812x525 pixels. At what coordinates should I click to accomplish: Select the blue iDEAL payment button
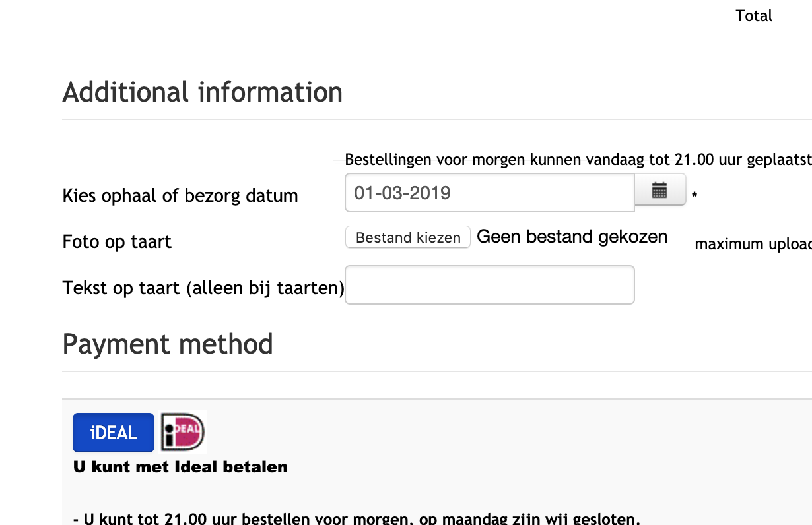[114, 433]
